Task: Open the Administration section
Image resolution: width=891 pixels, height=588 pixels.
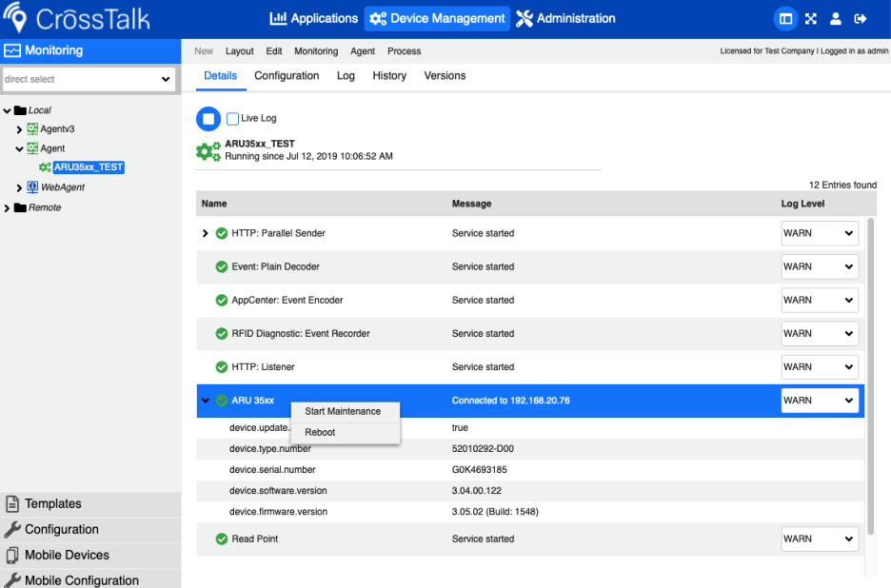Action: [x=565, y=19]
